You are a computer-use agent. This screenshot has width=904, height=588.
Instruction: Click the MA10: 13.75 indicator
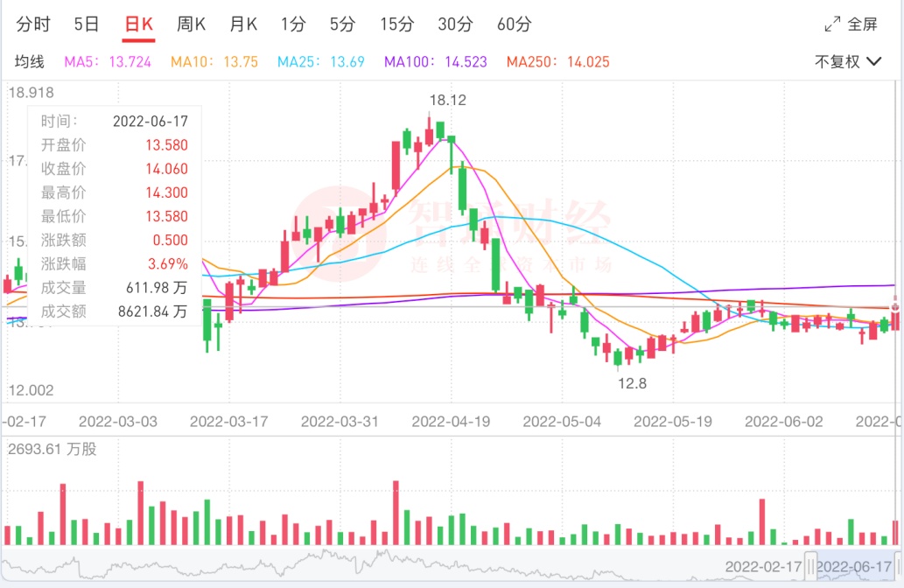[214, 61]
